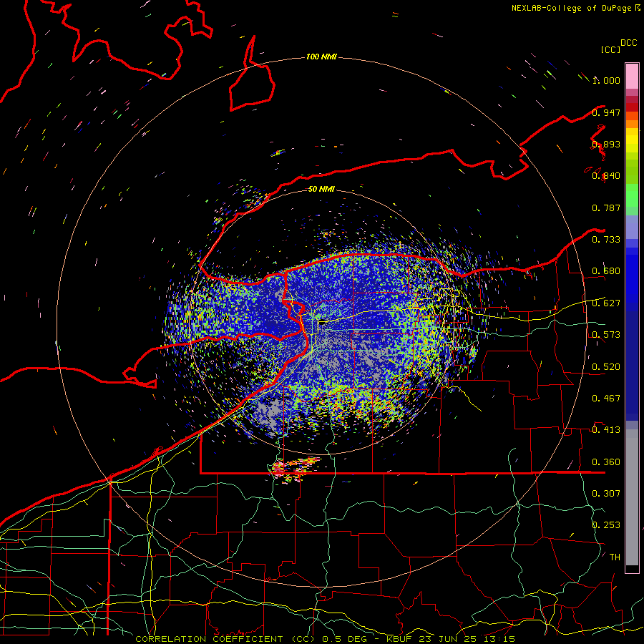Click the 1.000 color scale value
Image resolution: width=644 pixels, height=644 pixels.
pos(606,80)
